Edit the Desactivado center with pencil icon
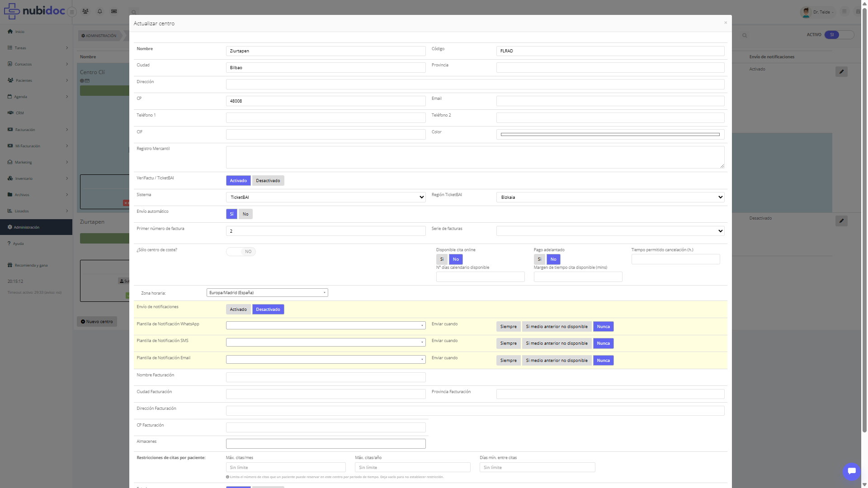Screen dimensions: 868x488 [x=841, y=221]
